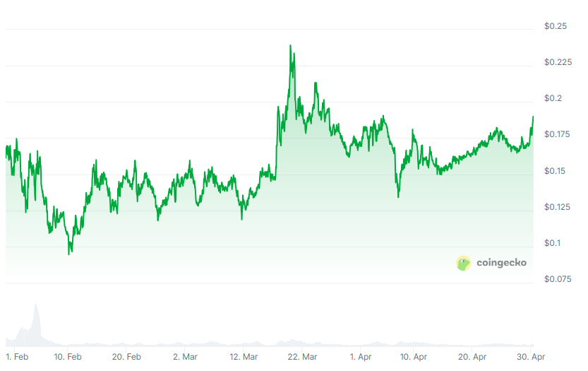
Task: Click the lowest price dip near 10. Feb
Action: (x=68, y=253)
